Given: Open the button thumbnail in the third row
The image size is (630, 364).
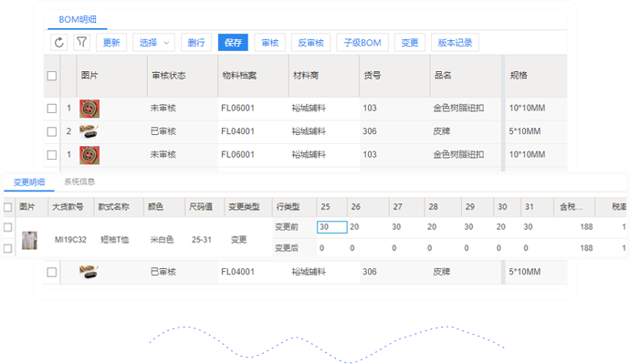Looking at the screenshot, I should tap(89, 155).
